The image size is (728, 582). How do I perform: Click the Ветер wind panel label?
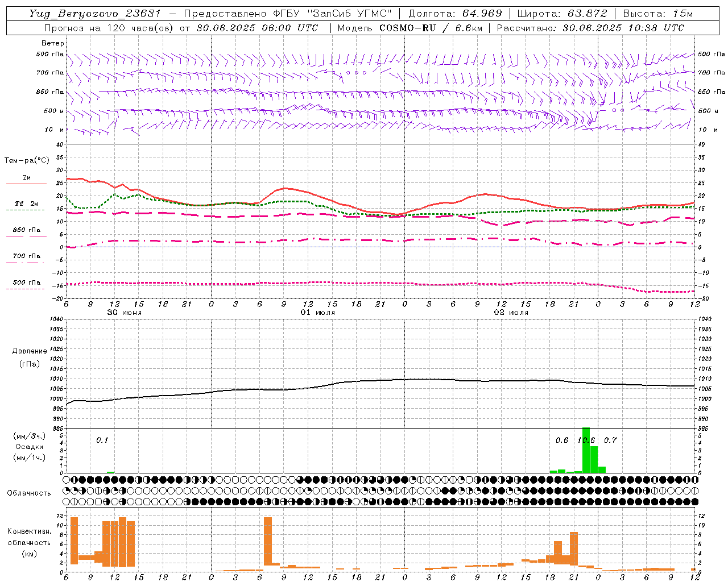[53, 43]
